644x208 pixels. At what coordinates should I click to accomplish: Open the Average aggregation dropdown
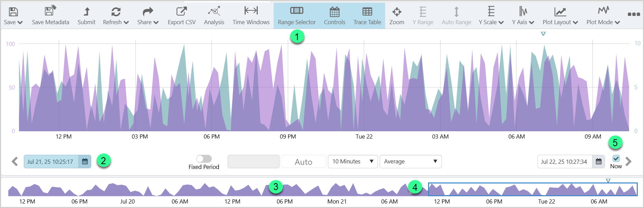pyautogui.click(x=410, y=161)
